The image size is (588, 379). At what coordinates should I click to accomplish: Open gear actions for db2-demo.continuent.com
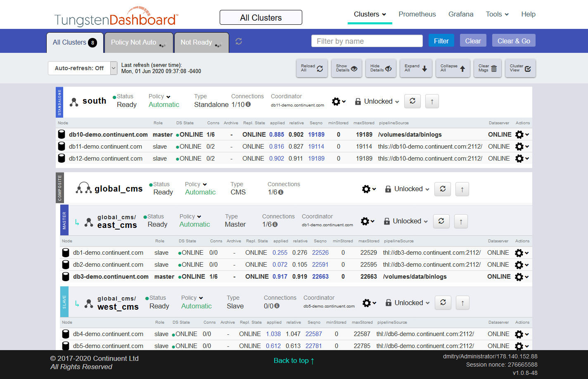(522, 265)
